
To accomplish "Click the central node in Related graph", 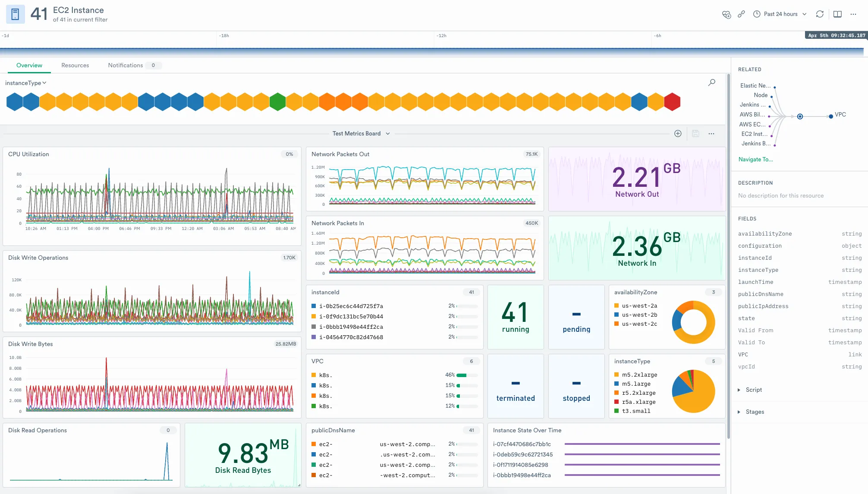I will click(x=800, y=116).
